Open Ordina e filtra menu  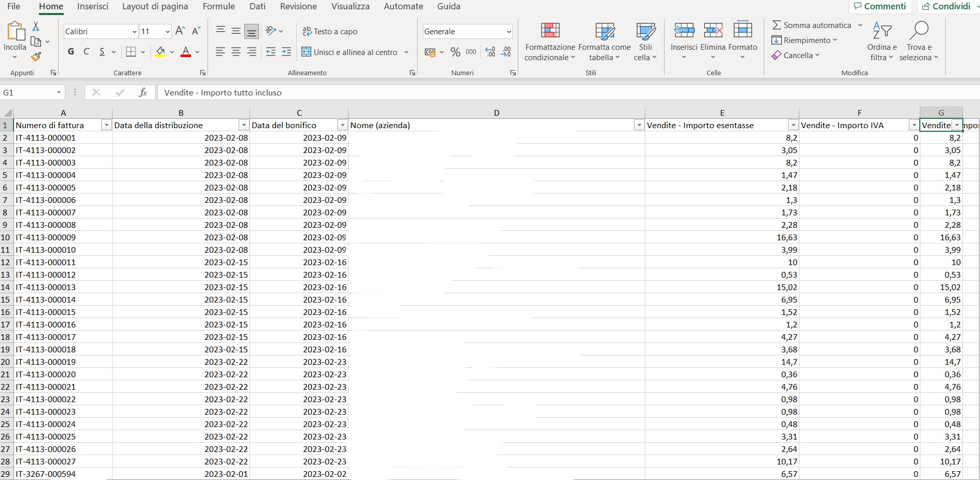pyautogui.click(x=881, y=42)
